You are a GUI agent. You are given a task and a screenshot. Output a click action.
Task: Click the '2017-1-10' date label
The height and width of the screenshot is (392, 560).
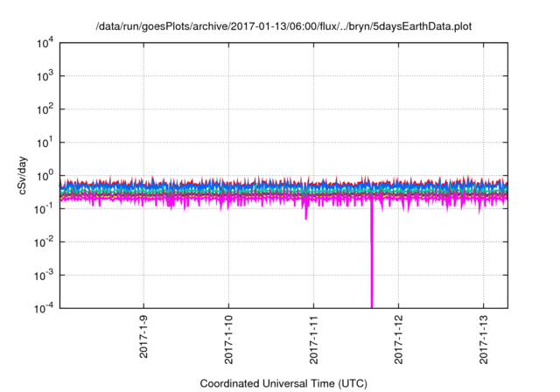(228, 339)
